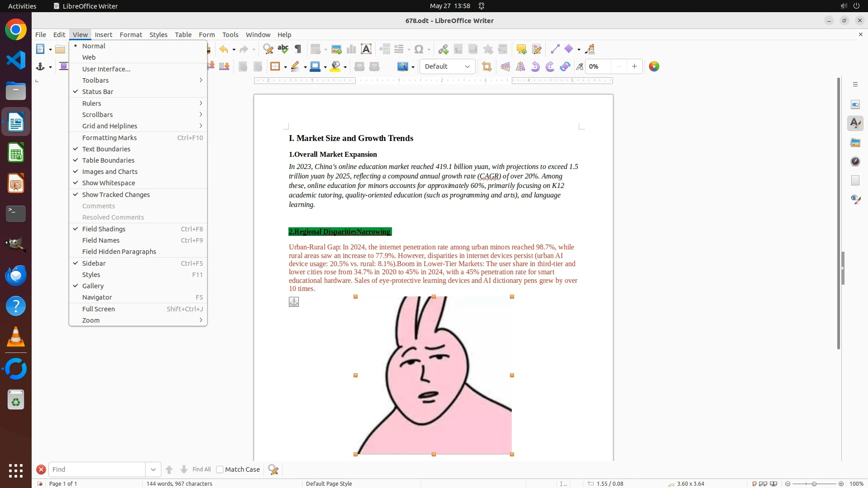Click the Insert Comment toolbar icon
Image resolution: width=868 pixels, height=488 pixels.
(x=521, y=49)
